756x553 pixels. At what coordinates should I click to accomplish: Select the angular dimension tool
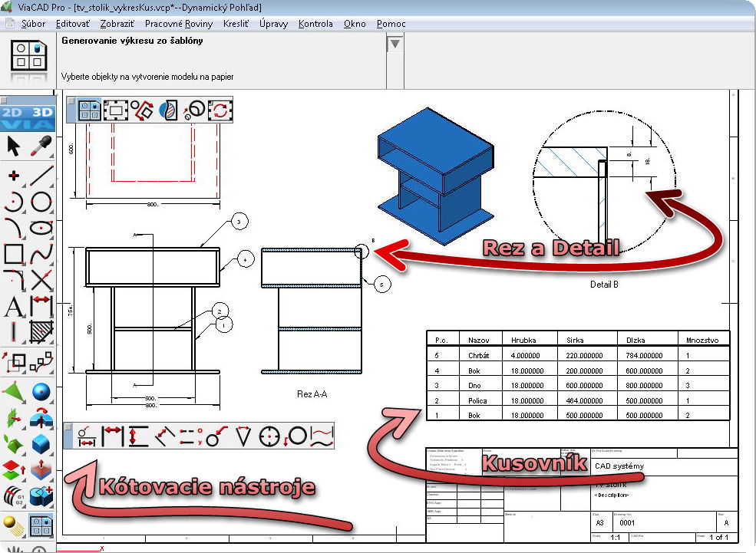243,436
